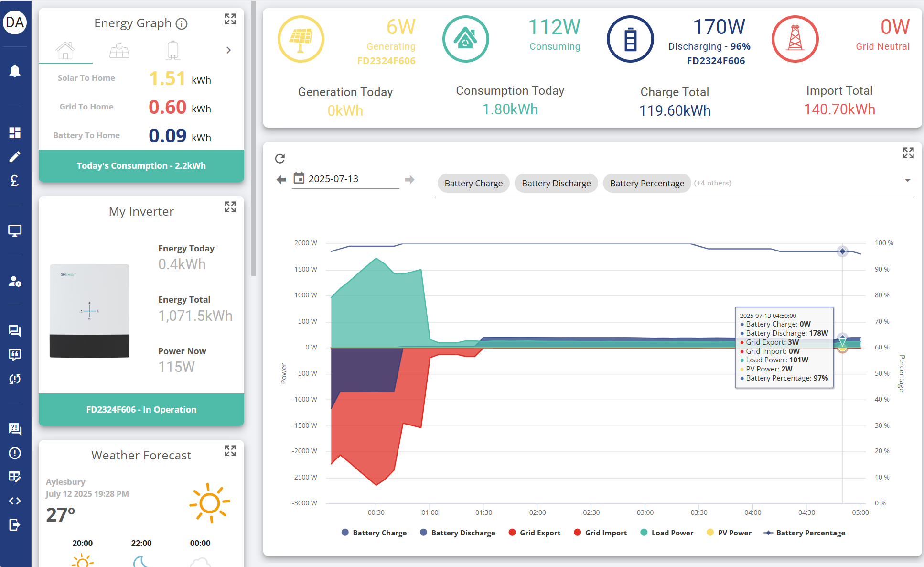Toggle PV Power series in chart legend

(x=729, y=533)
